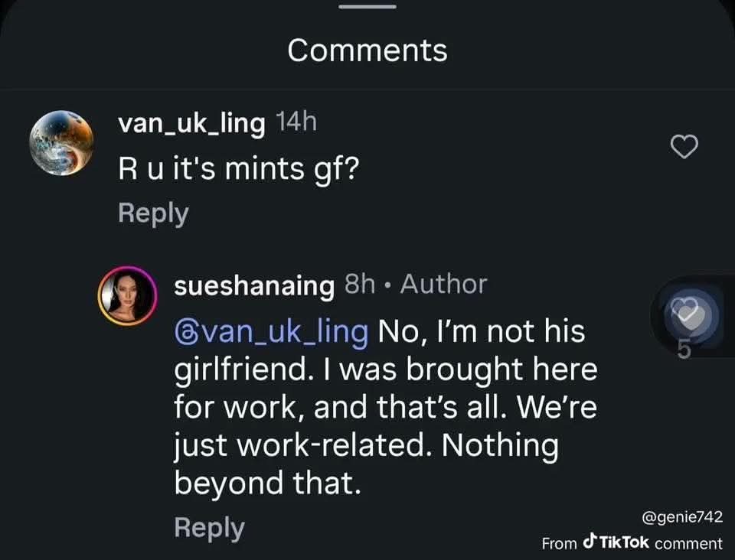735x560 pixels.
Task: Select the 14h timestamp of the first comment
Action: [296, 122]
